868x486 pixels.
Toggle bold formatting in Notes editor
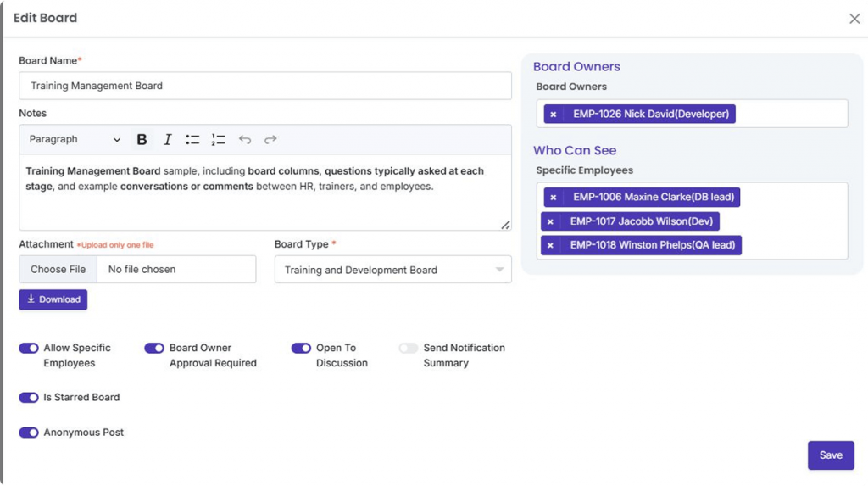point(142,140)
